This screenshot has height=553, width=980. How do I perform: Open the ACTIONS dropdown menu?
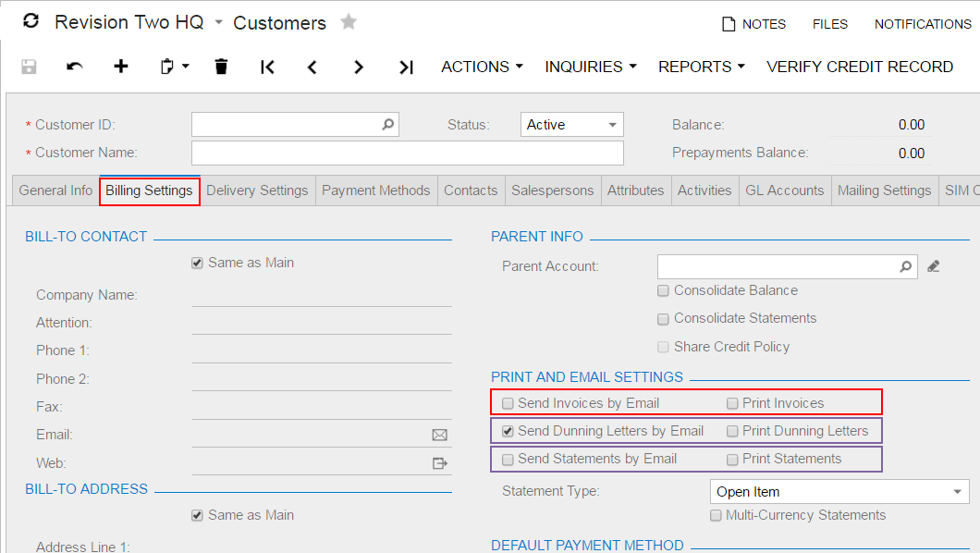482,67
